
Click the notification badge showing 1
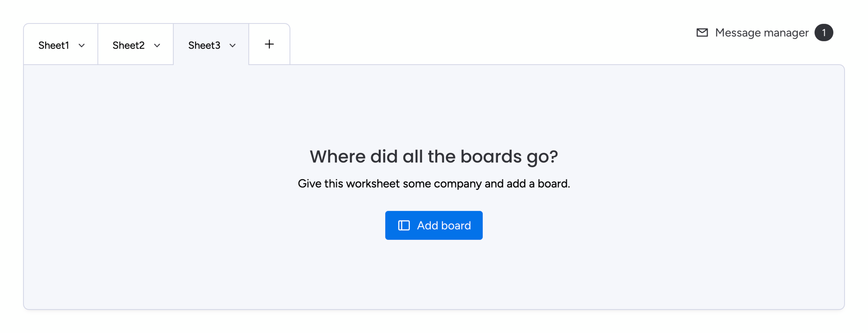(824, 33)
